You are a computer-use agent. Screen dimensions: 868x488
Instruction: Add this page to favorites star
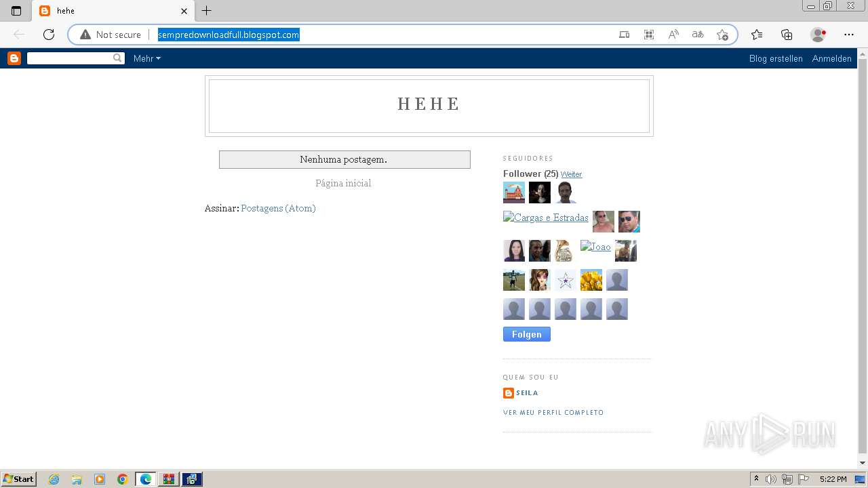(x=722, y=35)
